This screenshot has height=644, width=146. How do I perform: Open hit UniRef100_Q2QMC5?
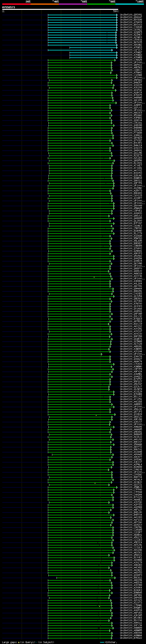(131, 32)
